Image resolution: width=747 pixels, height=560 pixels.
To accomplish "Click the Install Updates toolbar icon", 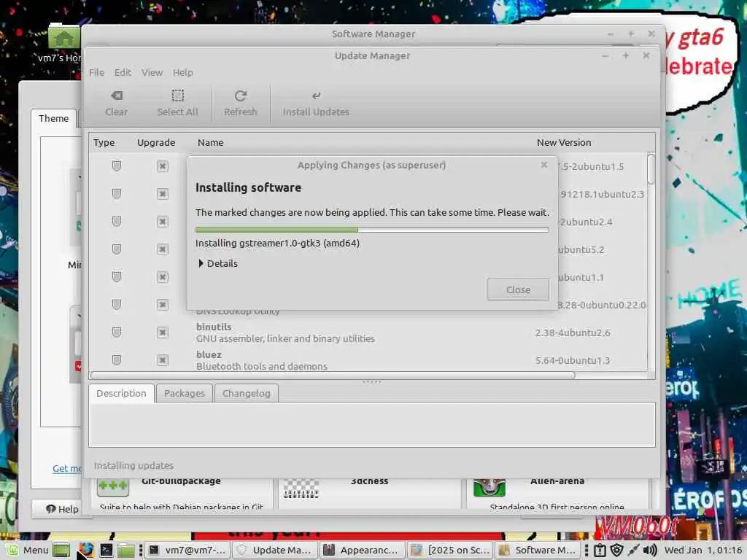I will 316,104.
